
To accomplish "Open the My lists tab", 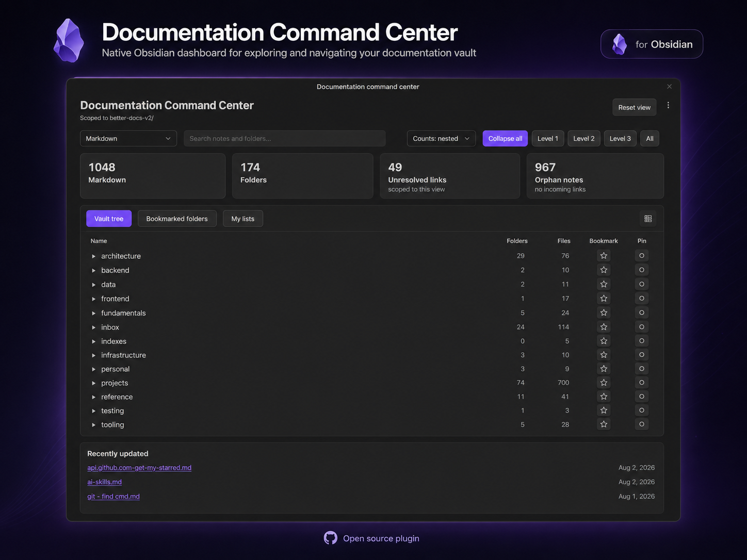I will point(243,219).
